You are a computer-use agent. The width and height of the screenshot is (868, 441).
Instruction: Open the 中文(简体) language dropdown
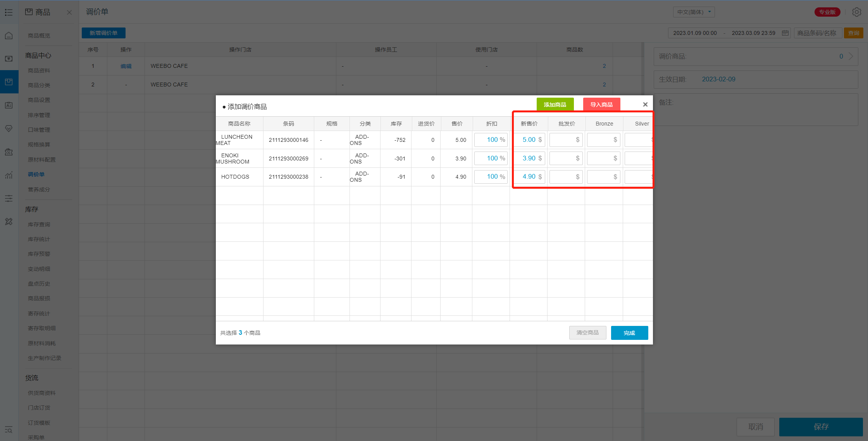[x=694, y=12]
